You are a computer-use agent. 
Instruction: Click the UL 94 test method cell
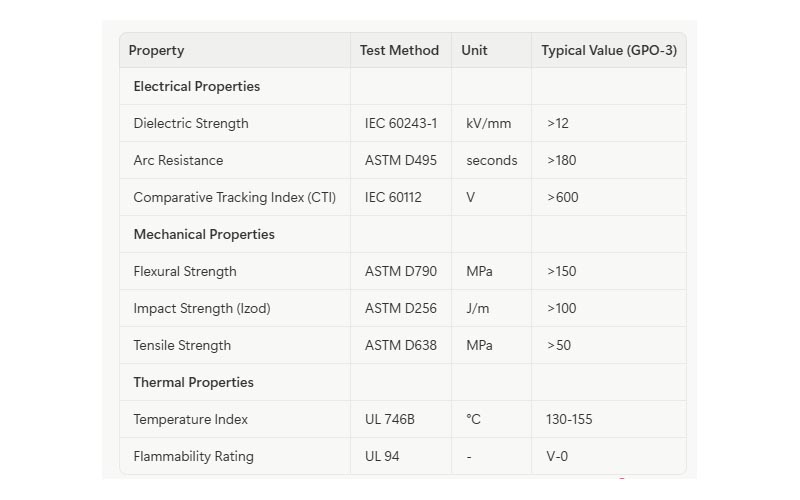point(382,457)
